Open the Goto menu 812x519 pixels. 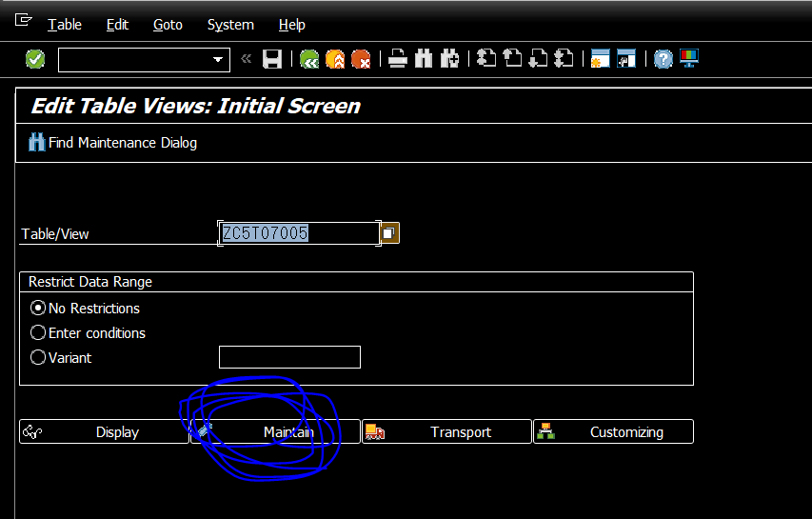(168, 25)
